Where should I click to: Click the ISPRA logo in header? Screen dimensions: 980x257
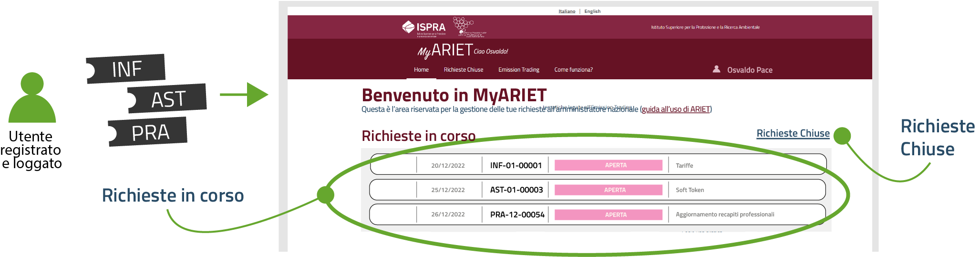tap(423, 28)
